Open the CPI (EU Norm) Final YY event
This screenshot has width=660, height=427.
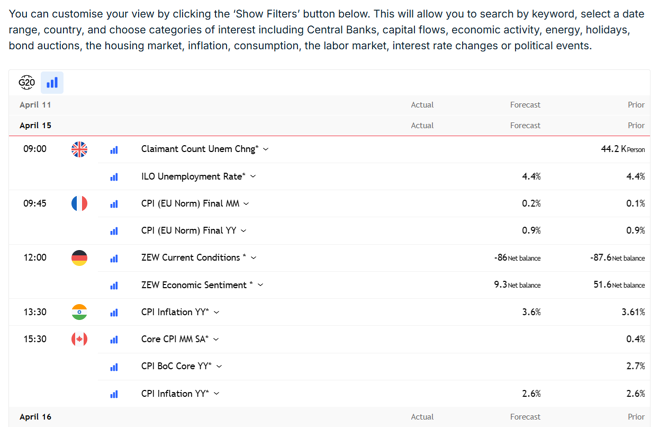[189, 230]
